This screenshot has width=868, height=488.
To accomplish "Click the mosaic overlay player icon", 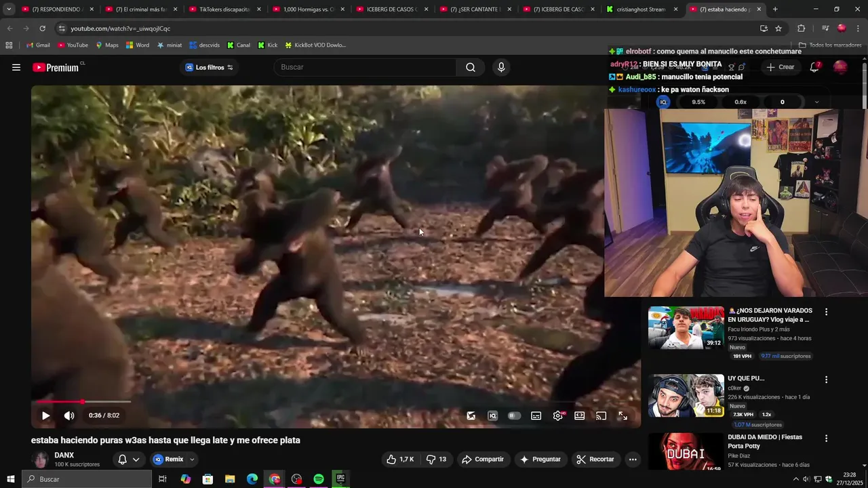I will click(x=471, y=415).
